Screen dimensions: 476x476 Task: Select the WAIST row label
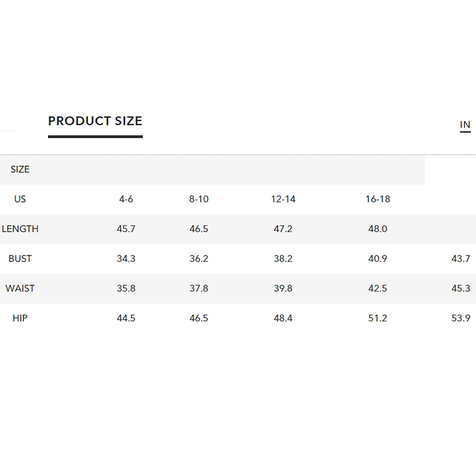click(20, 288)
